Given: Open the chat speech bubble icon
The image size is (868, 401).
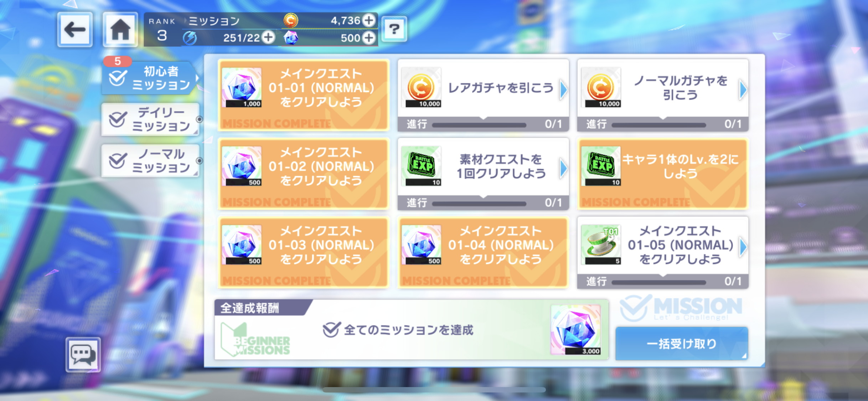Looking at the screenshot, I should pyautogui.click(x=83, y=355).
